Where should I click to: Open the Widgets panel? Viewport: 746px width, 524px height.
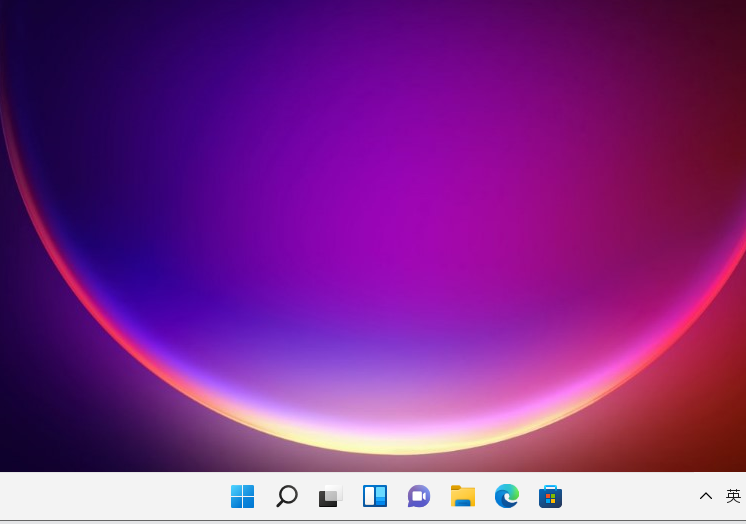click(x=375, y=496)
